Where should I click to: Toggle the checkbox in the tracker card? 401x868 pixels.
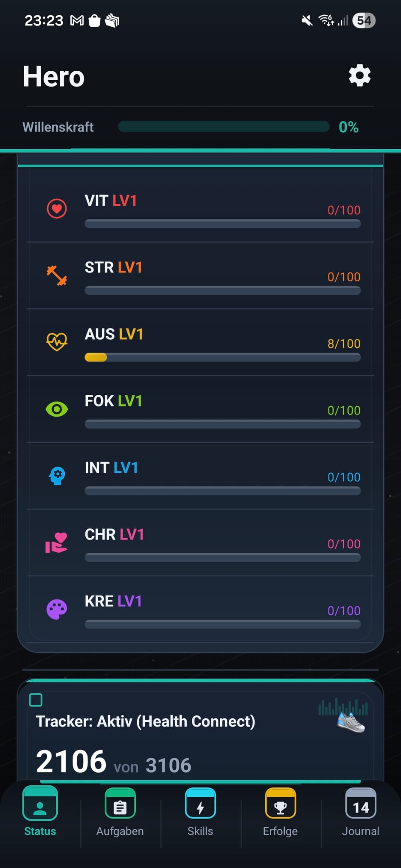(36, 700)
